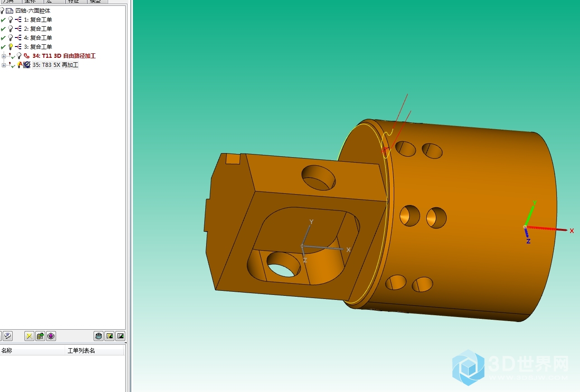
Task: Click the job list with green arrow icon
Action: click(x=40, y=336)
